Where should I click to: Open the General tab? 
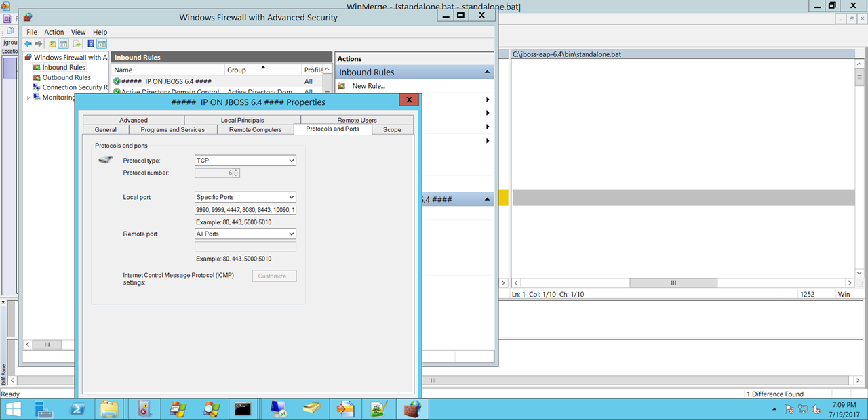click(x=106, y=129)
